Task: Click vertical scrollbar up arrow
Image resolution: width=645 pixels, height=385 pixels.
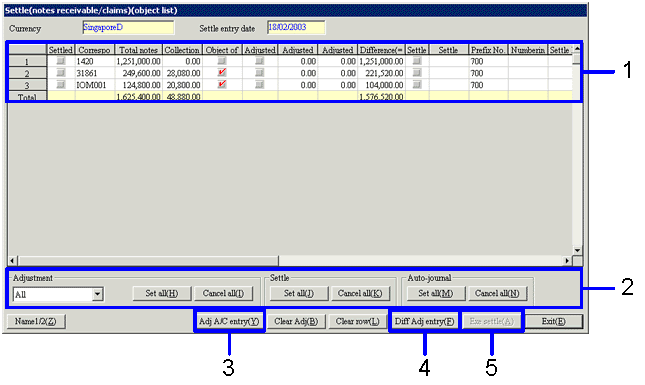Action: point(577,49)
